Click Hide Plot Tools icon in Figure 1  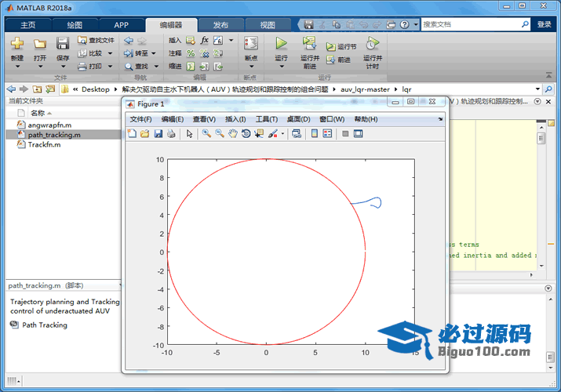click(345, 133)
